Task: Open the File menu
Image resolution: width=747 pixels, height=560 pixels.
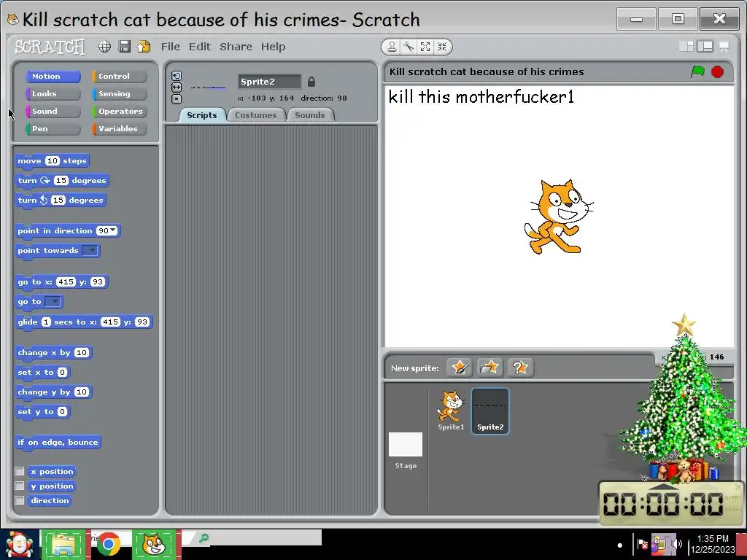Action: tap(170, 46)
